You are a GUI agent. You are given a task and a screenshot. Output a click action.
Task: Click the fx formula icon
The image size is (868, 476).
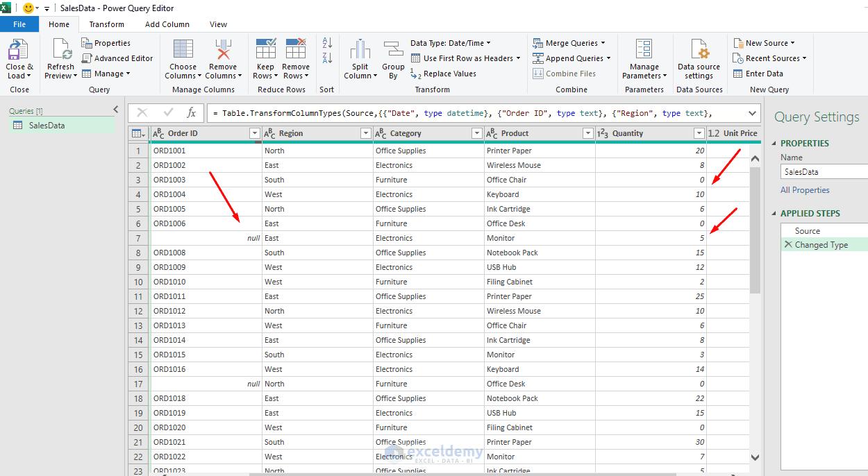[192, 112]
